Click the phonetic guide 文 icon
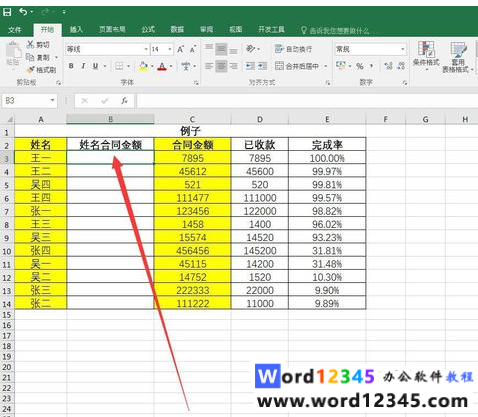 coord(186,66)
